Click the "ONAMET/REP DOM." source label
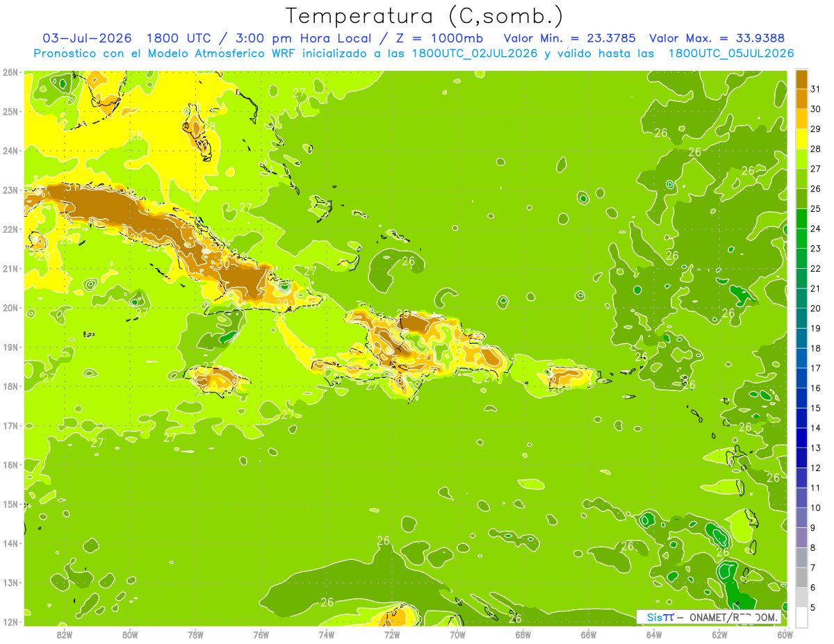 click(733, 617)
